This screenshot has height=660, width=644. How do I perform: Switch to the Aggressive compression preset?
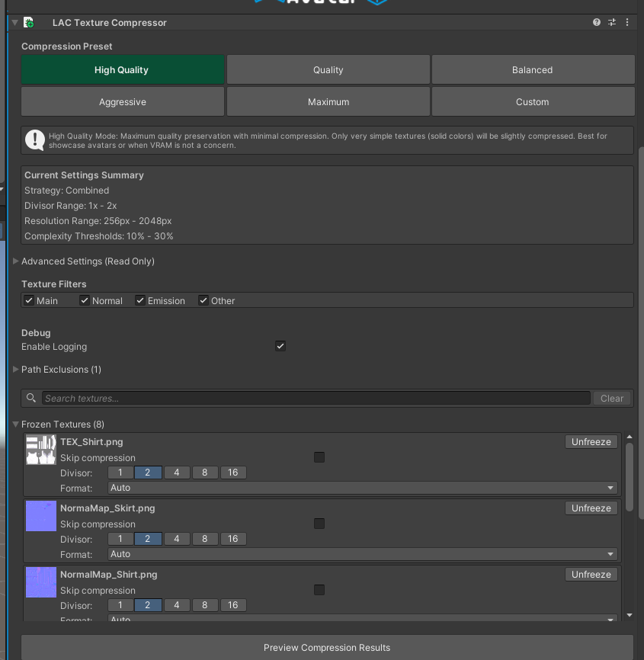(x=122, y=101)
